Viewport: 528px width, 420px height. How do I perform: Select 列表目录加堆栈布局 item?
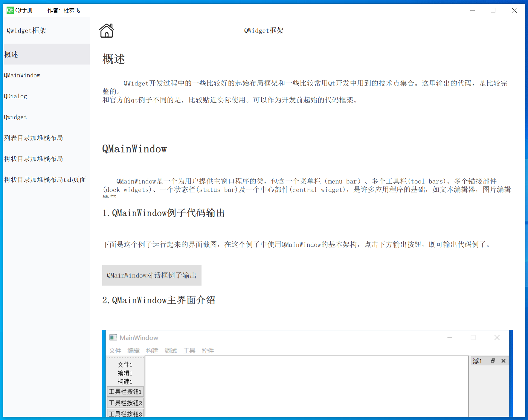coord(47,138)
